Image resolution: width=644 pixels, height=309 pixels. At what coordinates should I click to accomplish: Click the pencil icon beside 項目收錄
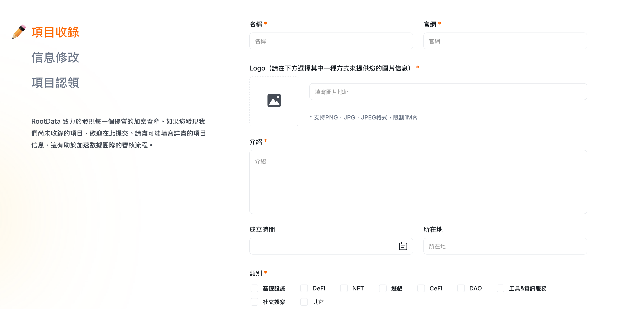tap(19, 32)
